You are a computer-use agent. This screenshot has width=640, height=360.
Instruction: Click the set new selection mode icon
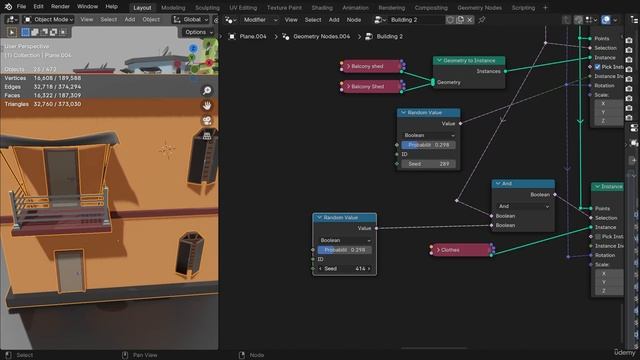25,32
